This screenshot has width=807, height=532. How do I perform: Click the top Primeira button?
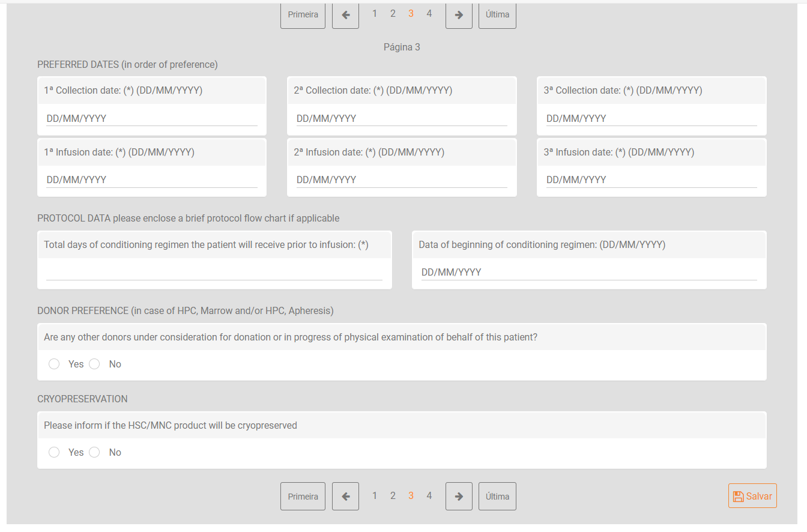click(x=303, y=15)
